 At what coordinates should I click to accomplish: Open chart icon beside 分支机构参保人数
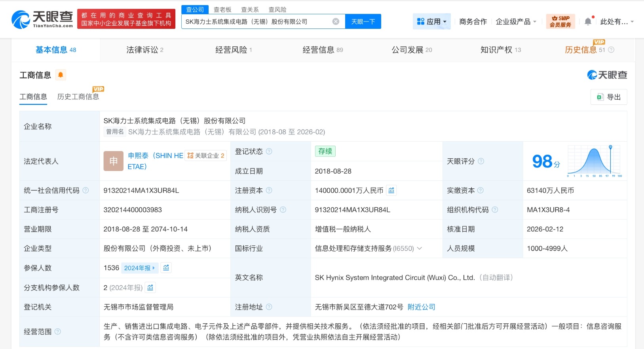[150, 288]
